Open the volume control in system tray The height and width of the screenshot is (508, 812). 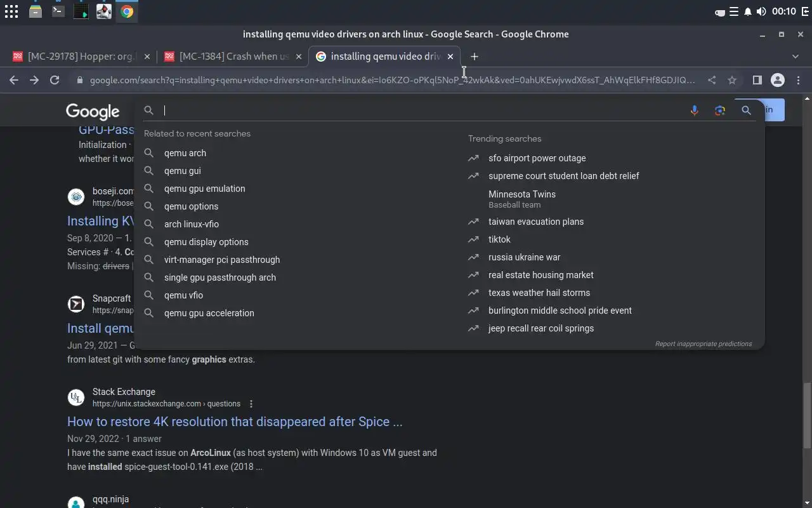[x=761, y=11]
